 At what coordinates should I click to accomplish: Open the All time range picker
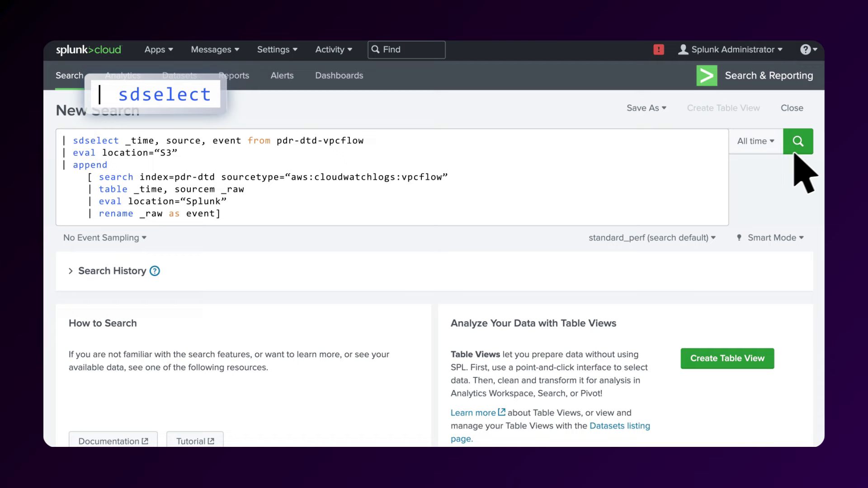point(755,141)
